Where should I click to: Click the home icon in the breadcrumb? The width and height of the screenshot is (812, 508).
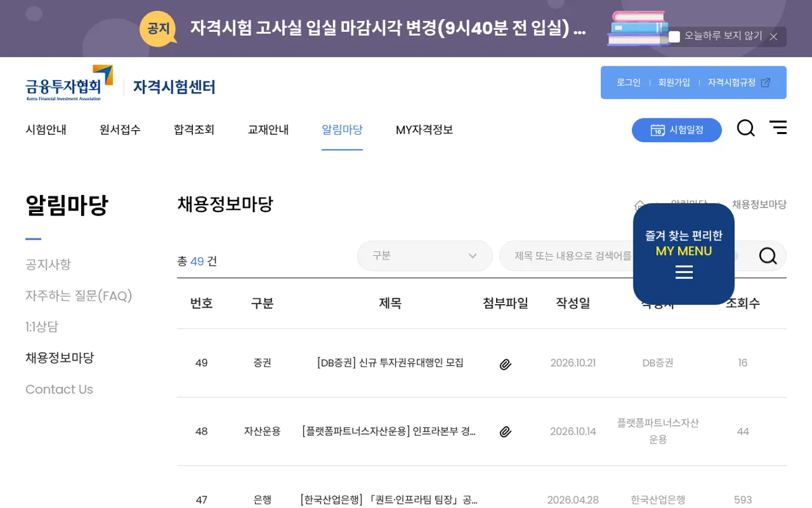coord(639,205)
